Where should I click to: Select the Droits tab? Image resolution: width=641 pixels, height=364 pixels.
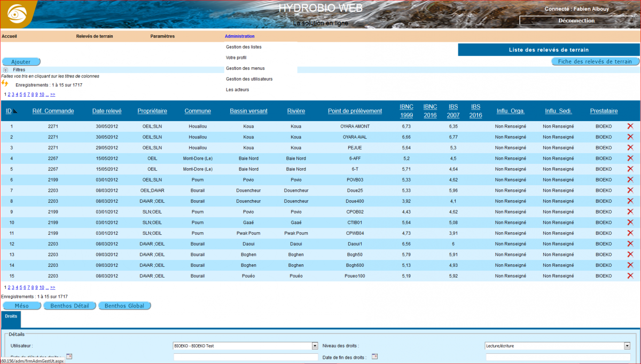[11, 316]
